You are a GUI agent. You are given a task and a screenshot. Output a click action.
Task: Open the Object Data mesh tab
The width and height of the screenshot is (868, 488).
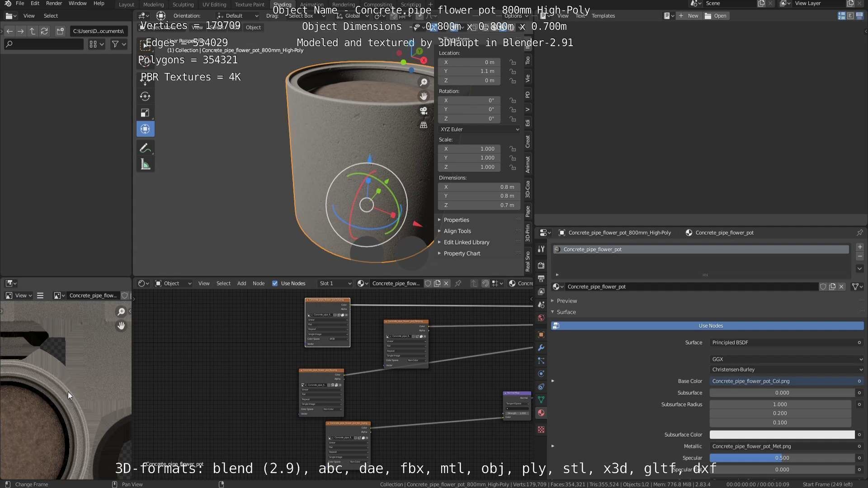coord(541,400)
